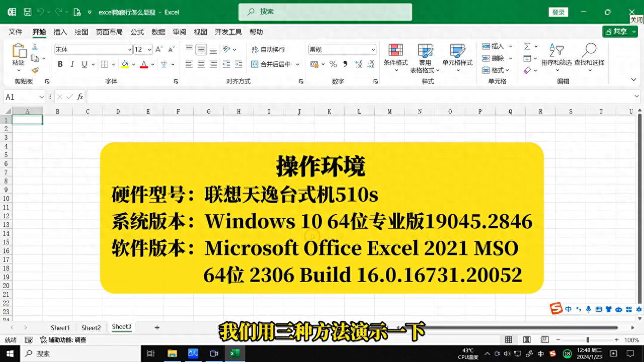The width and height of the screenshot is (644, 362).
Task: Click the insert function fx icon
Action: [x=80, y=97]
